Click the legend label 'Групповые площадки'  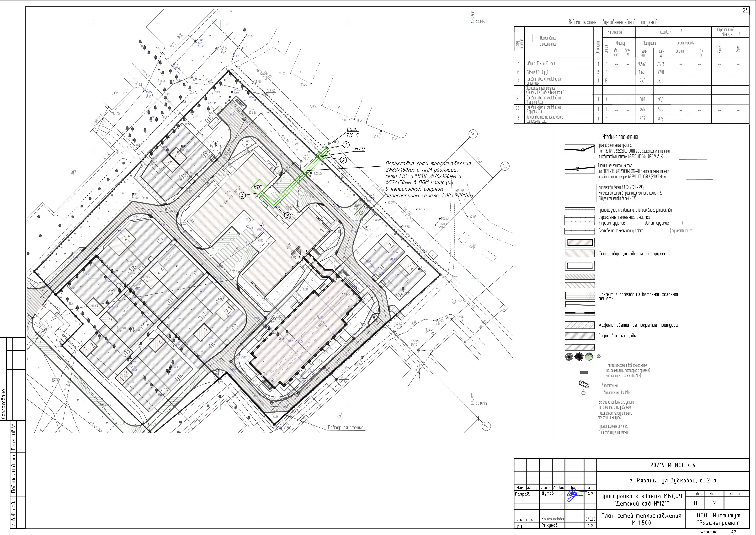[618, 336]
